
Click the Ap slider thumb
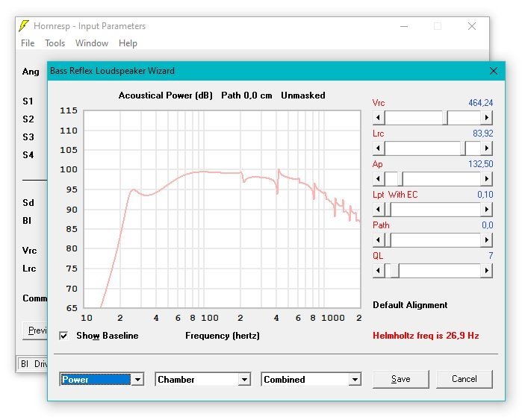pos(400,179)
